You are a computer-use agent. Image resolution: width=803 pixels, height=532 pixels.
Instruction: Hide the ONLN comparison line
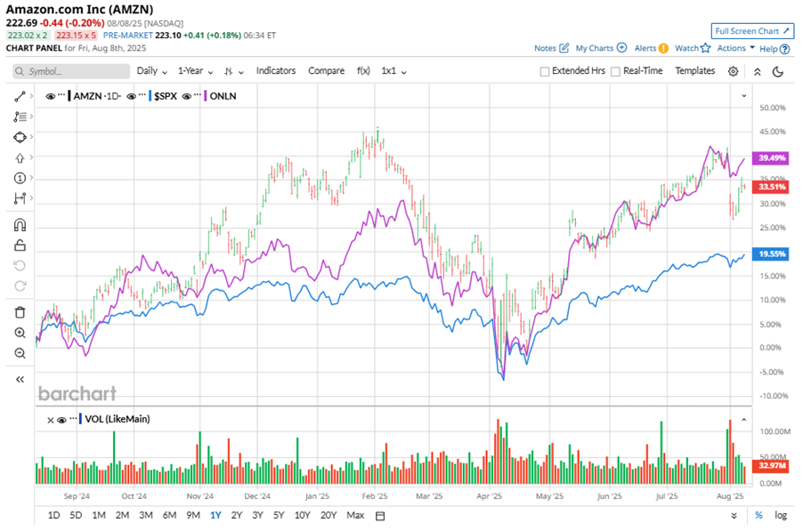click(186, 96)
